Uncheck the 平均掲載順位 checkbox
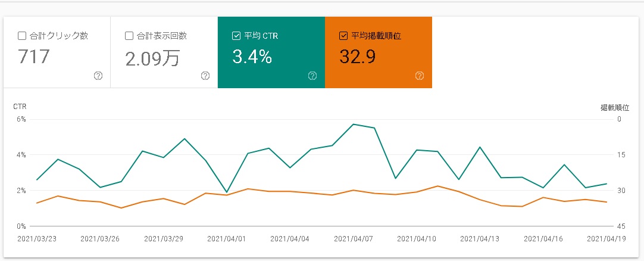 (343, 36)
